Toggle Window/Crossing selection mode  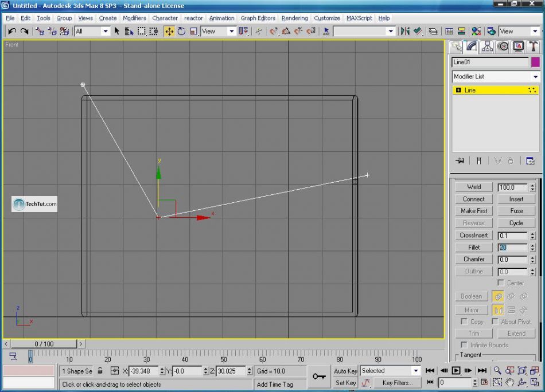pos(154,32)
